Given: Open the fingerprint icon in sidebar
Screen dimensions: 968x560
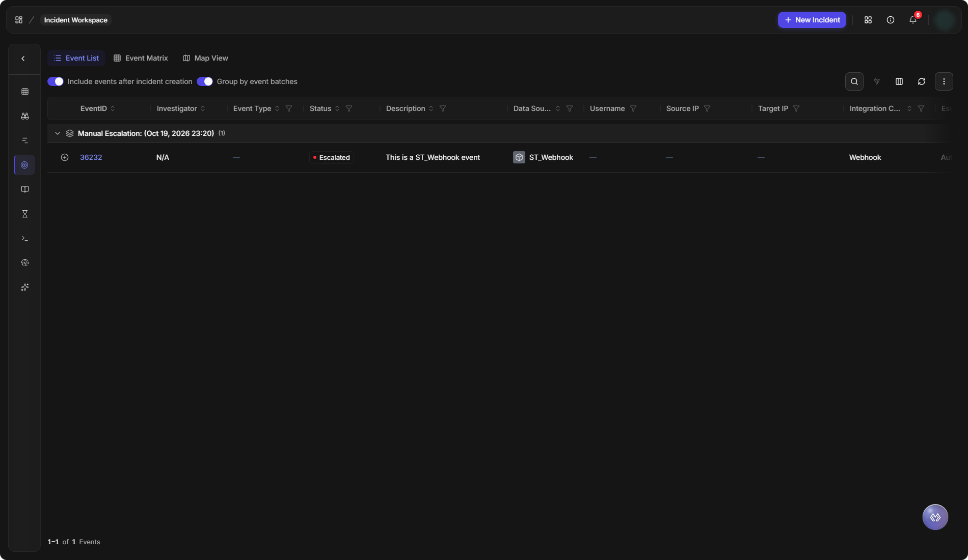Looking at the screenshot, I should pyautogui.click(x=24, y=263).
